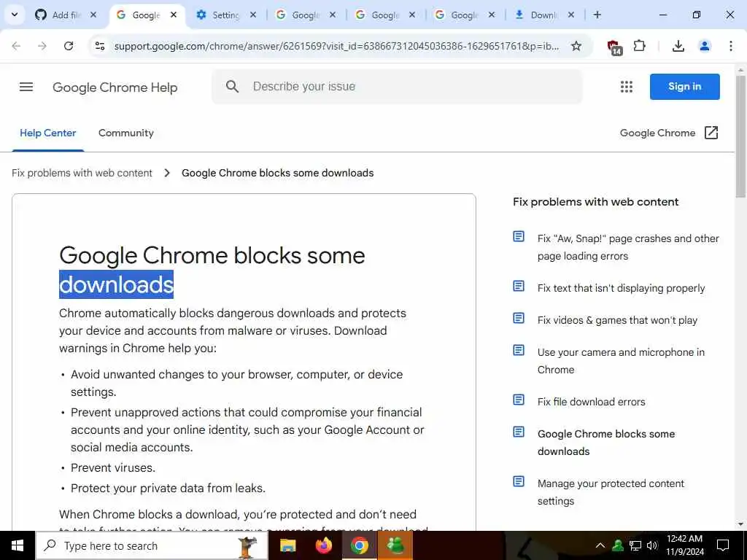The width and height of the screenshot is (747, 560).
Task: Click the taskbar Type here to search box
Action: tap(152, 545)
